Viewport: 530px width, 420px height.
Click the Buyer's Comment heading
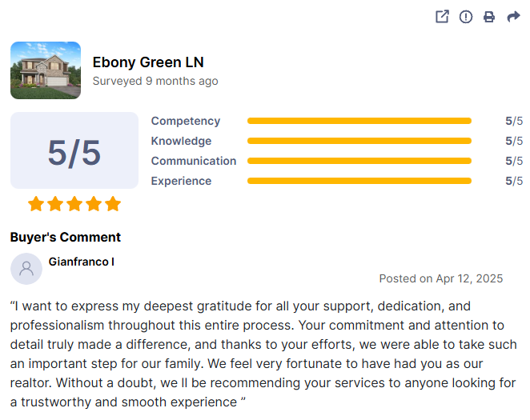point(65,238)
